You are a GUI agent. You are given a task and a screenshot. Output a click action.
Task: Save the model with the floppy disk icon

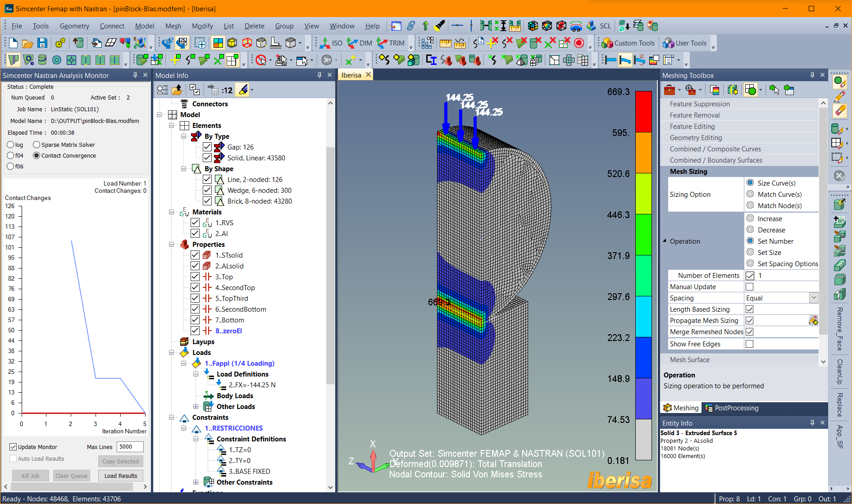click(x=42, y=43)
